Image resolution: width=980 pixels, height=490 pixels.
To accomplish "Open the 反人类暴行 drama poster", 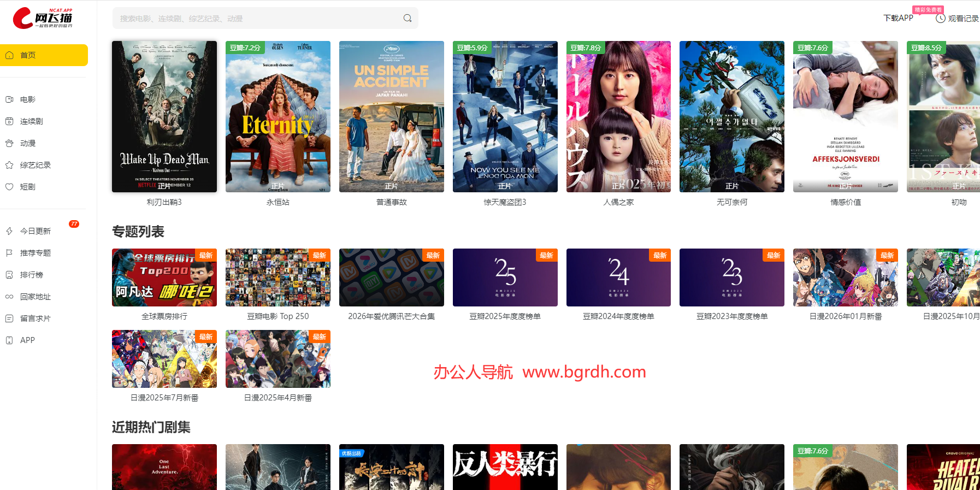I will coord(505,467).
